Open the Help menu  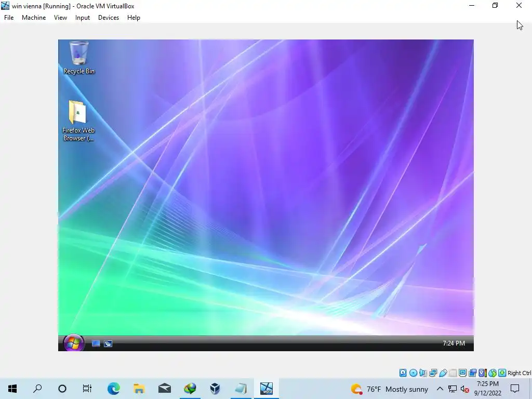click(x=134, y=18)
